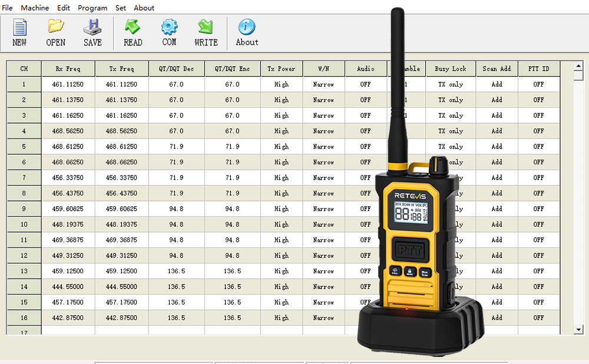Open W/N setting for channel 2
This screenshot has width=589, height=364.
click(323, 100)
